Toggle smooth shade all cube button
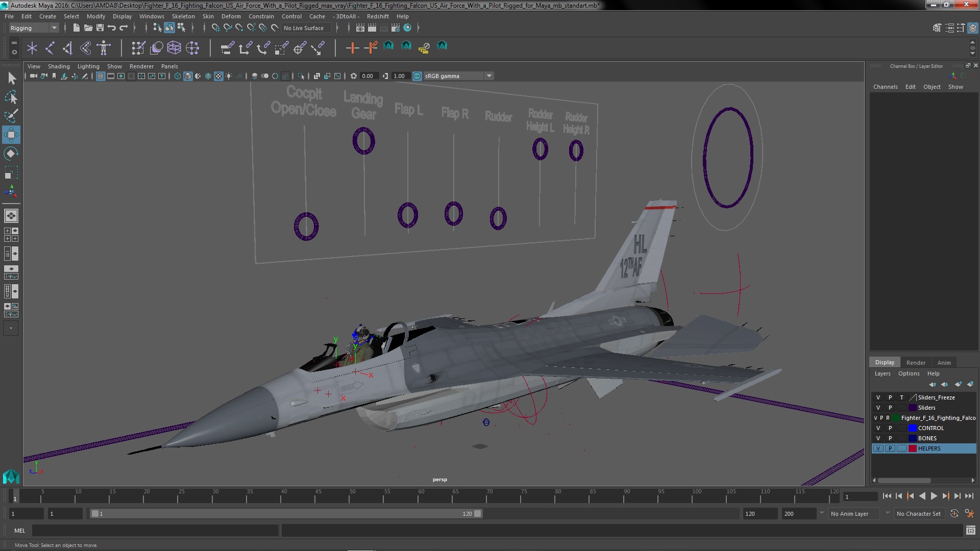This screenshot has height=551, width=980. [188, 76]
